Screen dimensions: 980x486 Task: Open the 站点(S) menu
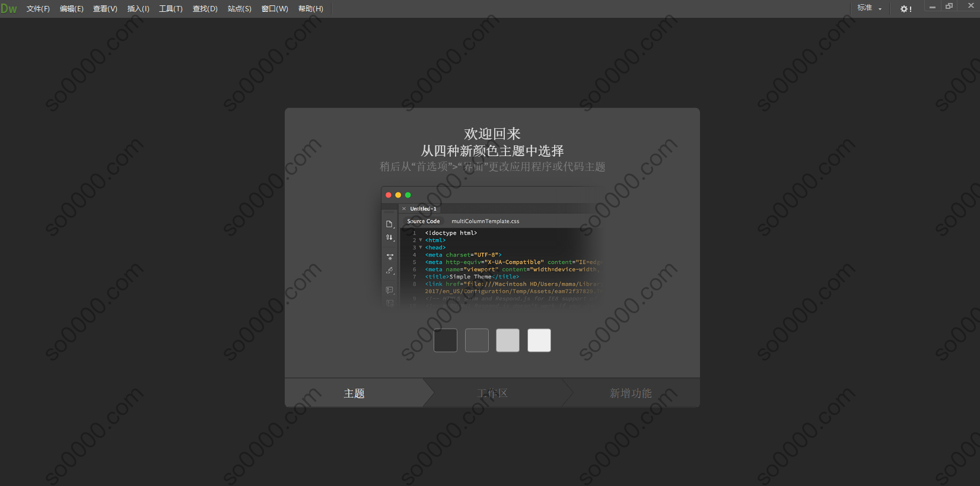click(240, 9)
